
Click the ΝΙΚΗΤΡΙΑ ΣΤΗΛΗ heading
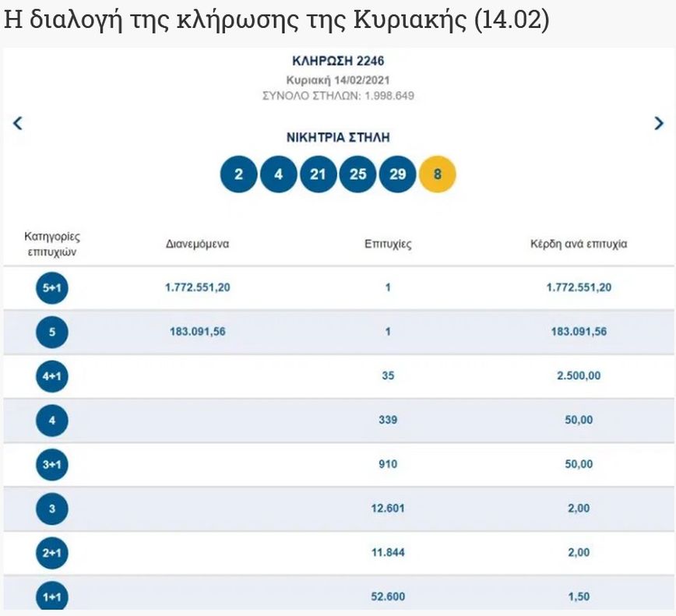(338, 138)
